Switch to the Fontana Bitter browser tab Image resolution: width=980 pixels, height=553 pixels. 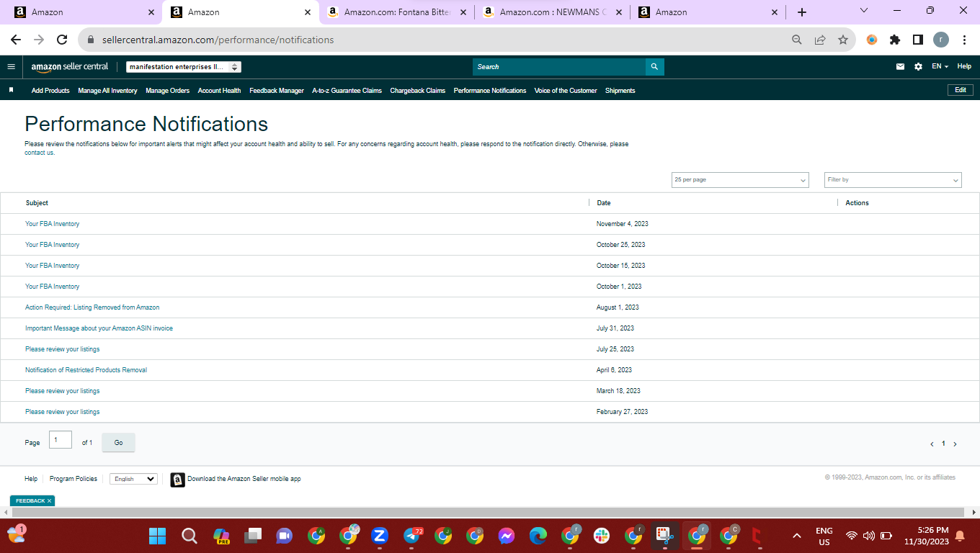pos(396,12)
